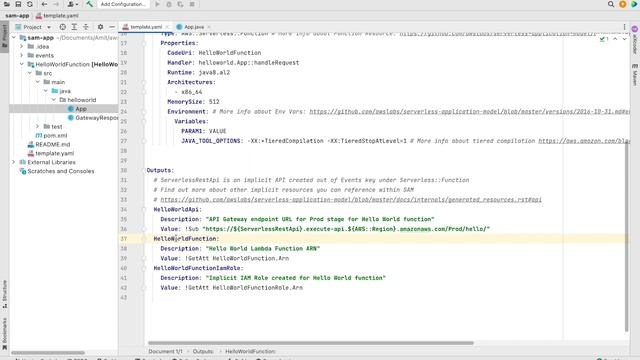Click the Stop icon in toolbar
Viewport: 640px width, 360px height.
coord(192,4)
